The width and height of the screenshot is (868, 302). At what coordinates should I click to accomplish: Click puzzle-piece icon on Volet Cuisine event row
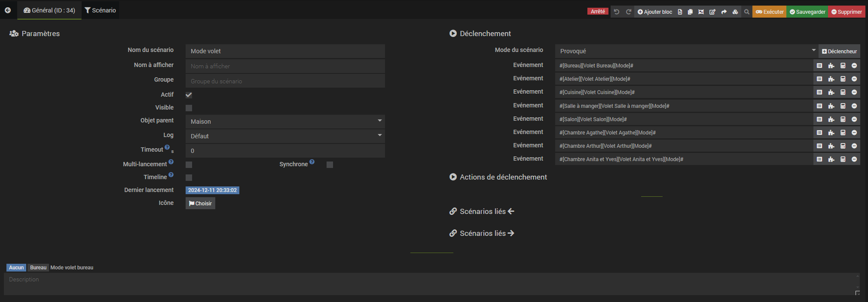tap(831, 92)
